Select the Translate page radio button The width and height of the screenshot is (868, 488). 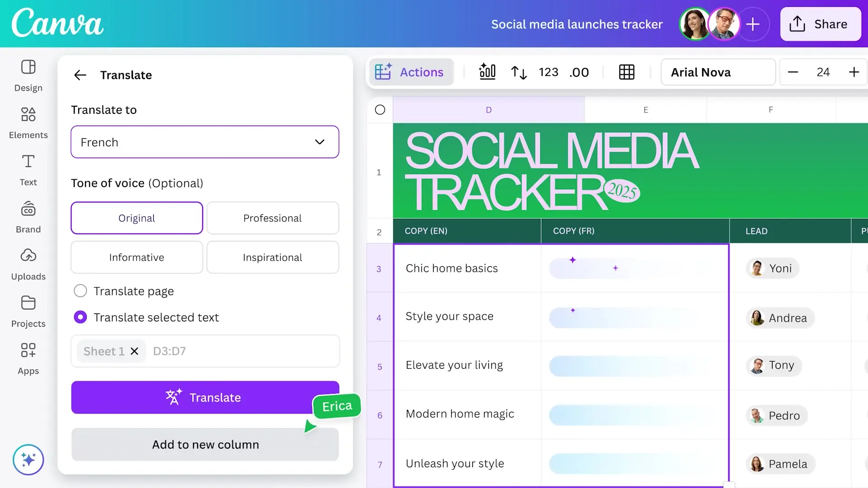[x=80, y=291]
